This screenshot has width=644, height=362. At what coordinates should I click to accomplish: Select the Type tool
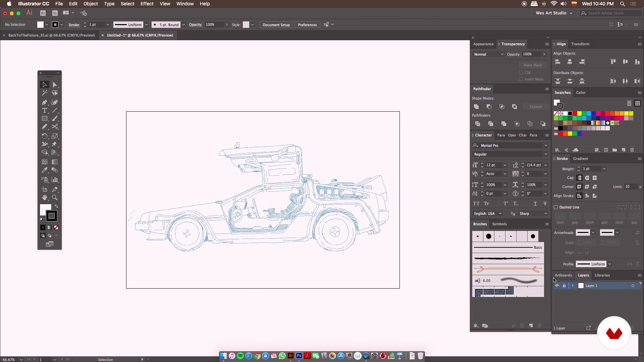44,110
